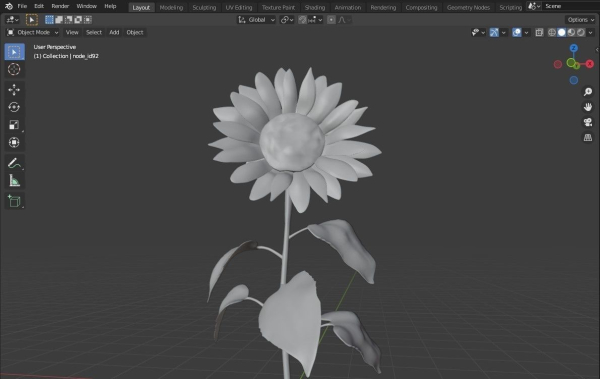
Task: Open the Object Mode dropdown
Action: [33, 33]
